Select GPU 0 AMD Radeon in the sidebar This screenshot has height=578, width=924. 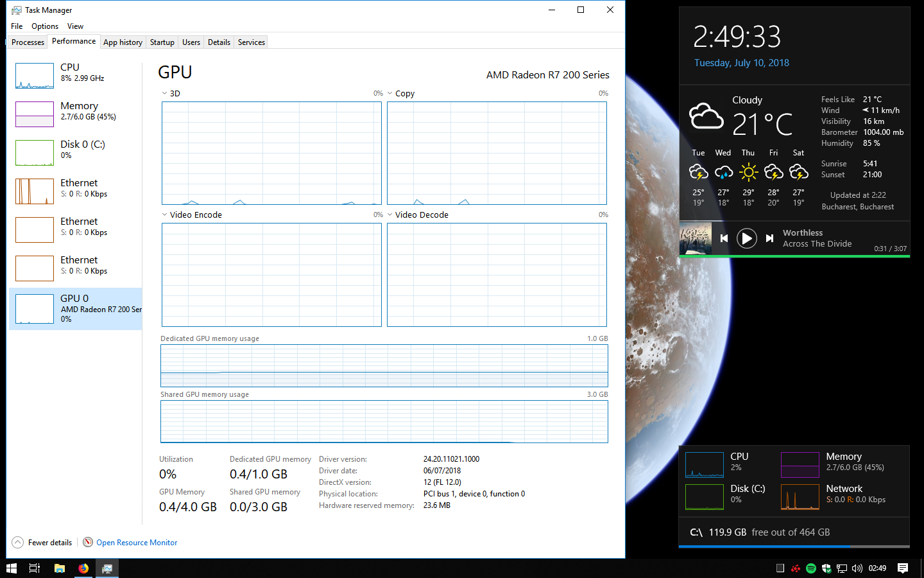pyautogui.click(x=75, y=308)
